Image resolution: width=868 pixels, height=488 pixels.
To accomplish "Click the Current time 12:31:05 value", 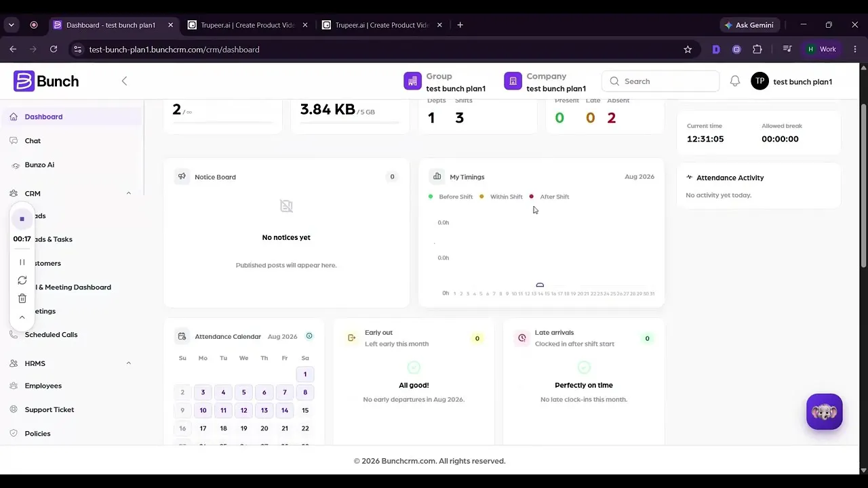I will coord(705,139).
